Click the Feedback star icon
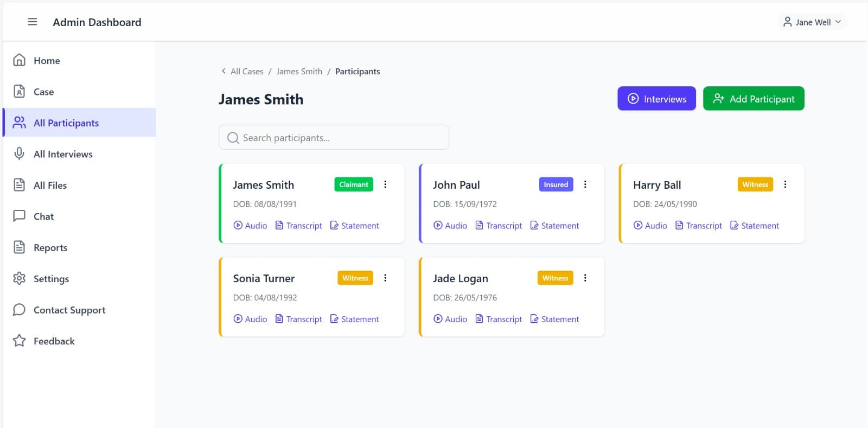 pyautogui.click(x=19, y=341)
